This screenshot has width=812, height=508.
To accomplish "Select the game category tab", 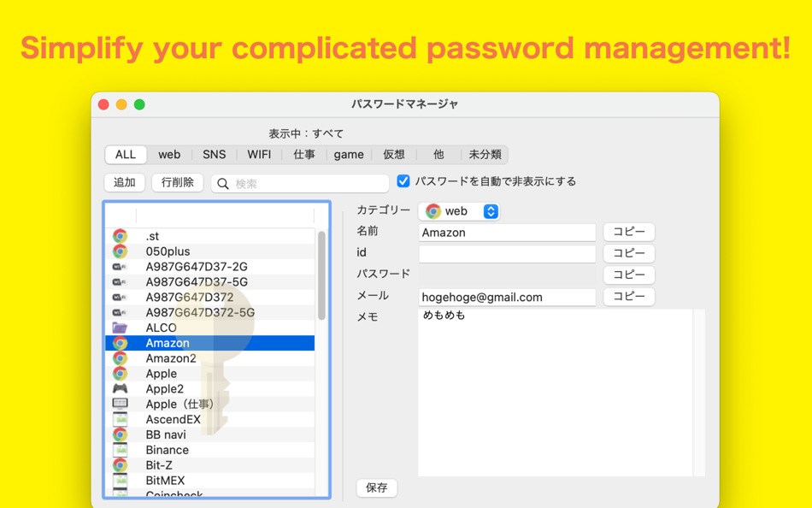I will click(x=349, y=154).
